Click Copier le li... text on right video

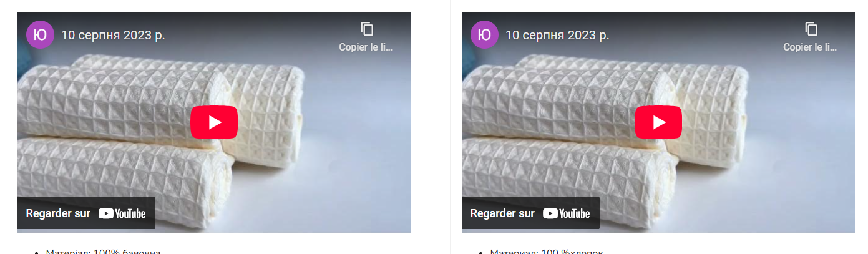[811, 47]
